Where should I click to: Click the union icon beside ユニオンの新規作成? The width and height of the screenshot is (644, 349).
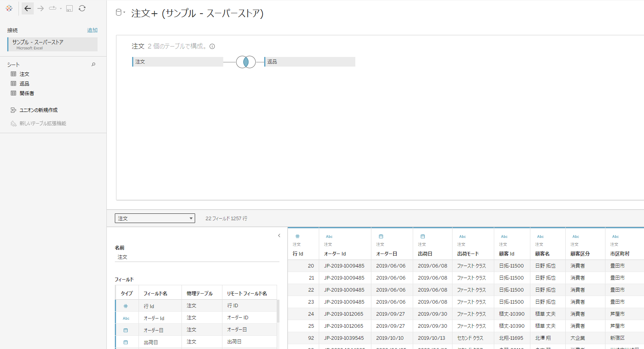pyautogui.click(x=14, y=110)
